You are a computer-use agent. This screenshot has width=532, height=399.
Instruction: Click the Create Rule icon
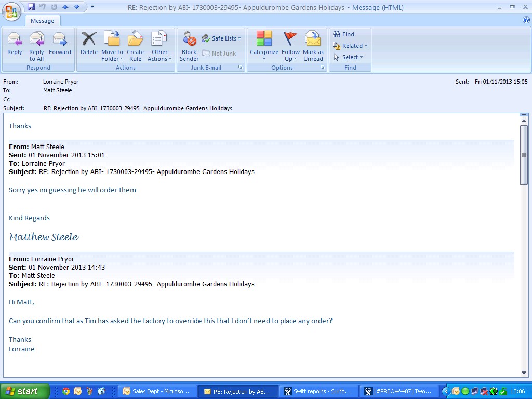click(135, 46)
